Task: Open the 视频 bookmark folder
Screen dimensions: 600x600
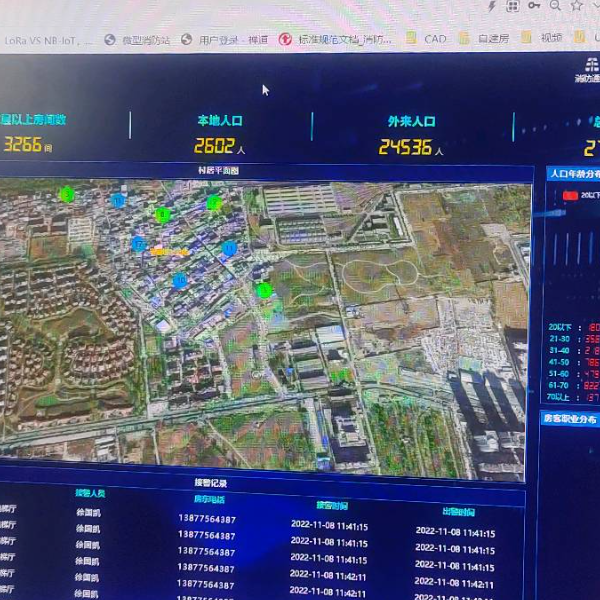Action: point(541,38)
